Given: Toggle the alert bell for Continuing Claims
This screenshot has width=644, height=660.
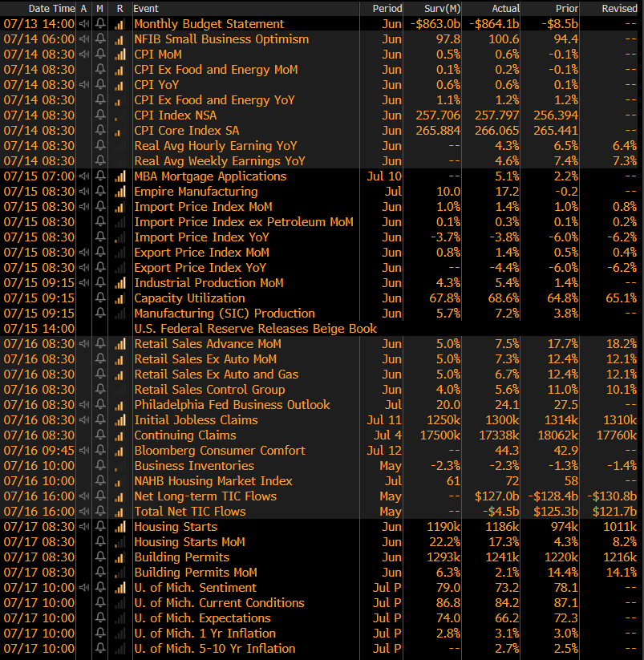Looking at the screenshot, I should click(x=100, y=435).
